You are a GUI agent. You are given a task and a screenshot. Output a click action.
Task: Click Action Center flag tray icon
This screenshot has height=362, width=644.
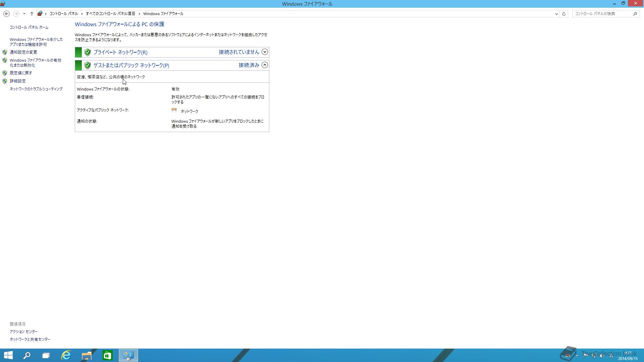(x=585, y=356)
